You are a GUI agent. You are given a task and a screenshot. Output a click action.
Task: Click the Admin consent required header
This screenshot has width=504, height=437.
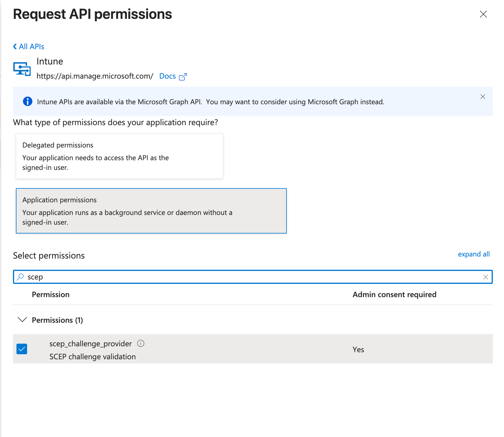click(x=394, y=294)
